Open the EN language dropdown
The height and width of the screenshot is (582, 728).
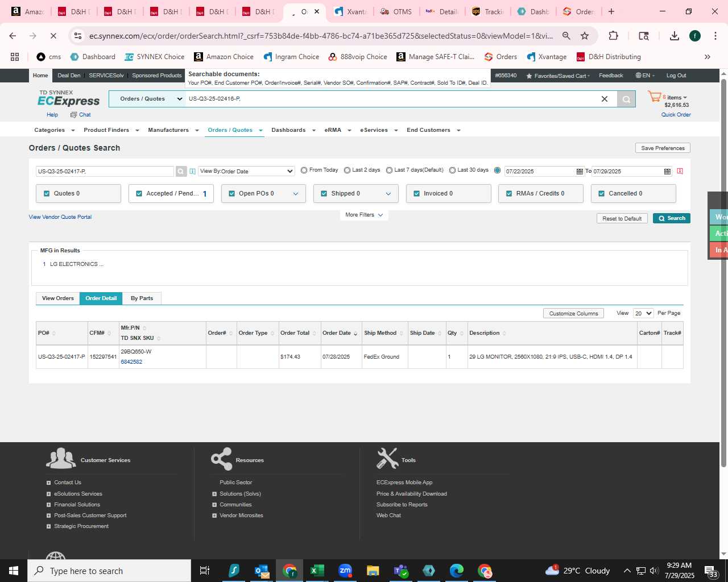(646, 76)
